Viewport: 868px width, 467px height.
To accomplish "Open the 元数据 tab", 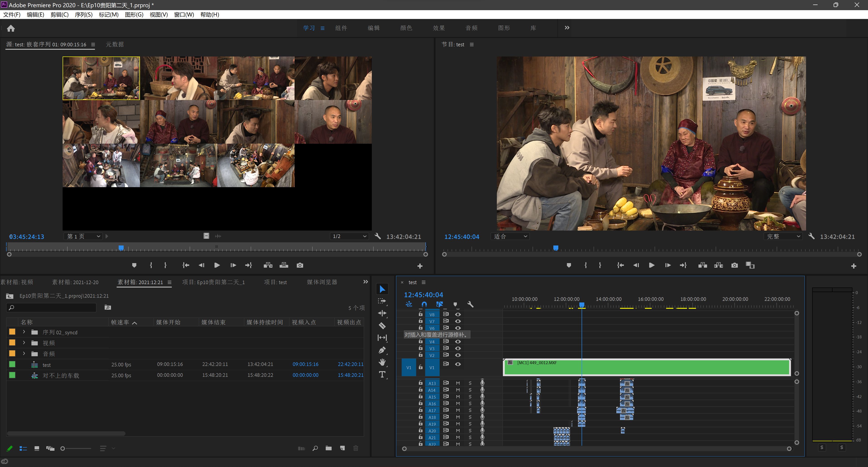I will click(115, 44).
